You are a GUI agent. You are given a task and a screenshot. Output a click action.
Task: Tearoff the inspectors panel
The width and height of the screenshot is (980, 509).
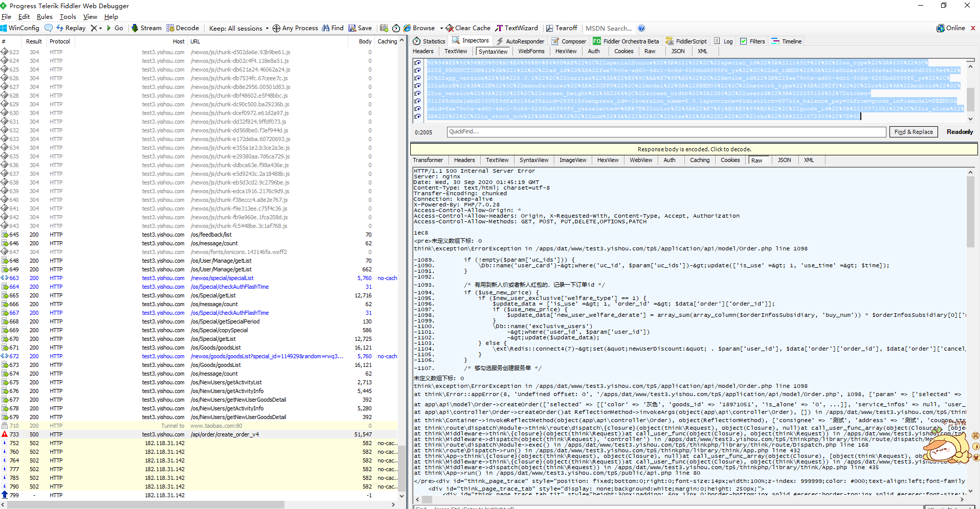(562, 28)
